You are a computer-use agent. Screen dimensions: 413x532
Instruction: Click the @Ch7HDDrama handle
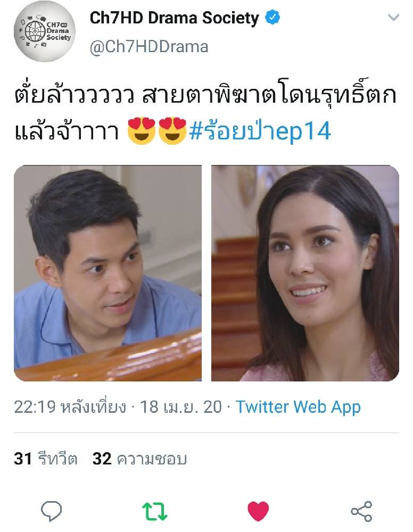point(149,46)
